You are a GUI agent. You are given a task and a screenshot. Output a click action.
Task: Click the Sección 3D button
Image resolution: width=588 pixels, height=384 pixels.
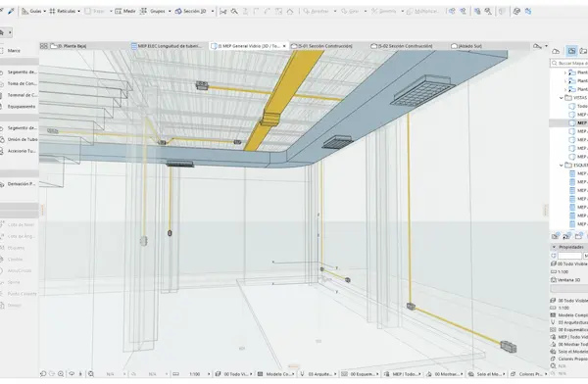click(x=190, y=11)
